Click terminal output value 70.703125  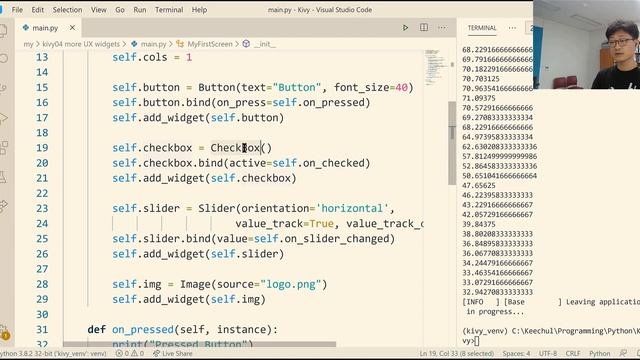[x=481, y=79]
